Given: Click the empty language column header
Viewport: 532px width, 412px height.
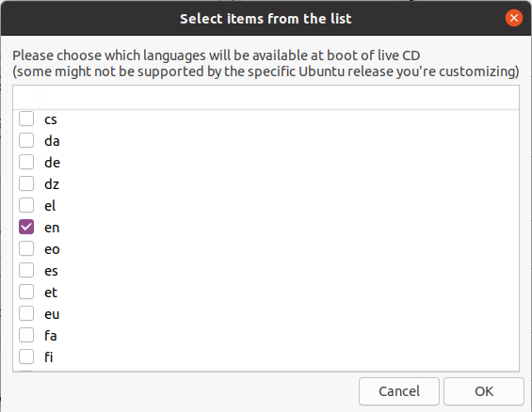Looking at the screenshot, I should [280, 98].
